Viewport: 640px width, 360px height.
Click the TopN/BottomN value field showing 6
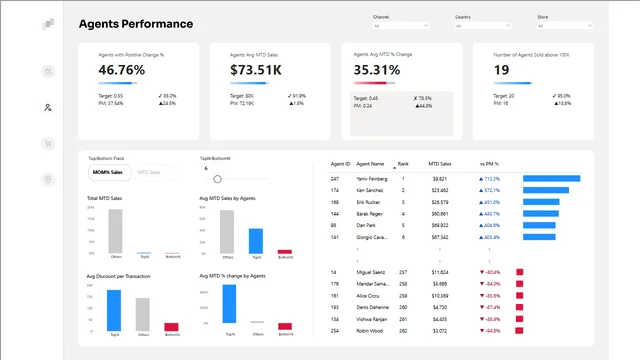coord(207,168)
